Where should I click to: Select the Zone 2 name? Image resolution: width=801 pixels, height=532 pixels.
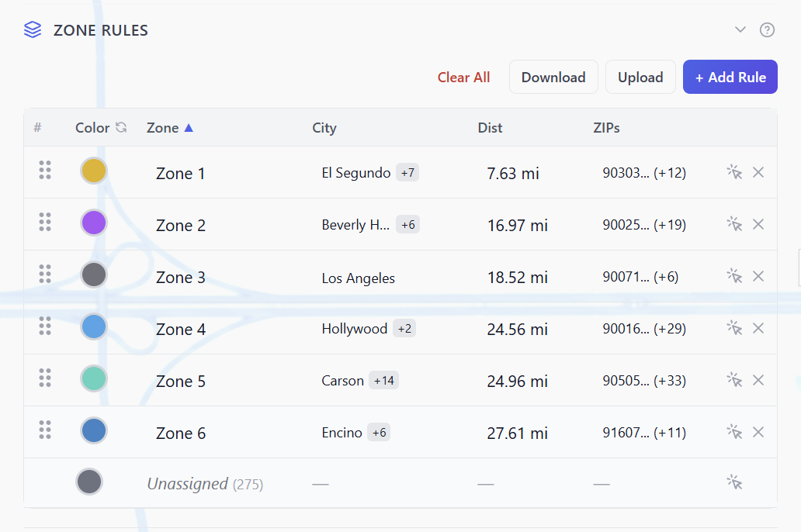click(x=180, y=225)
